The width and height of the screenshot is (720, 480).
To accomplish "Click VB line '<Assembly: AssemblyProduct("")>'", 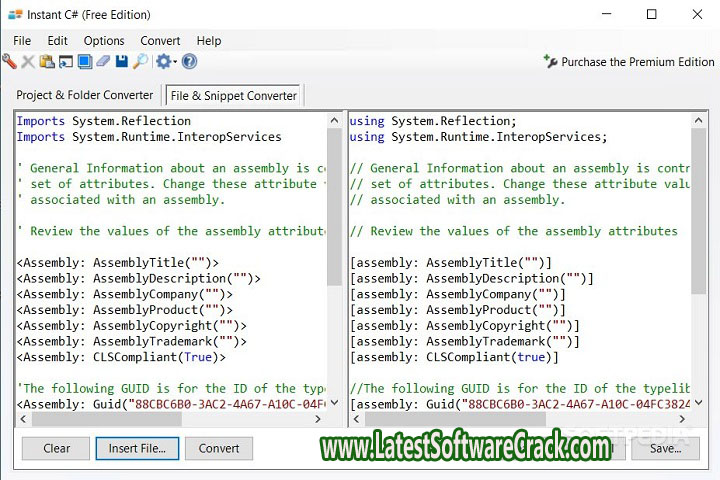I will pyautogui.click(x=125, y=310).
